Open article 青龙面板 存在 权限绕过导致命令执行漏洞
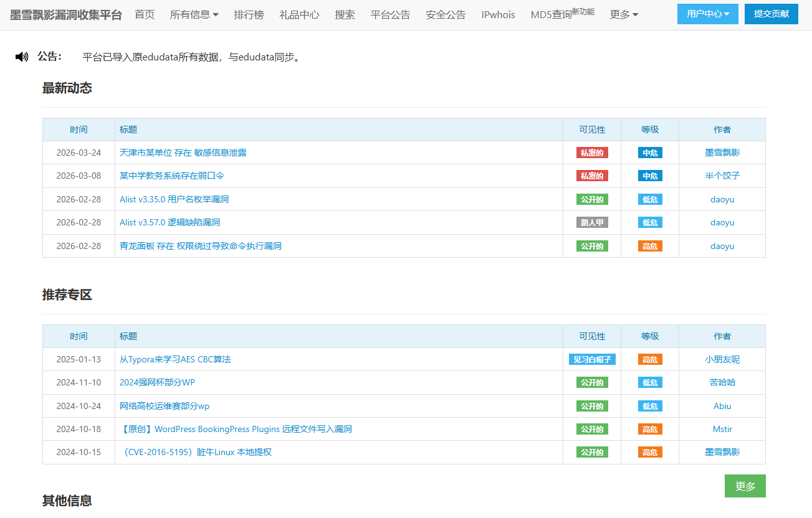Image resolution: width=812 pixels, height=518 pixels. coord(201,246)
